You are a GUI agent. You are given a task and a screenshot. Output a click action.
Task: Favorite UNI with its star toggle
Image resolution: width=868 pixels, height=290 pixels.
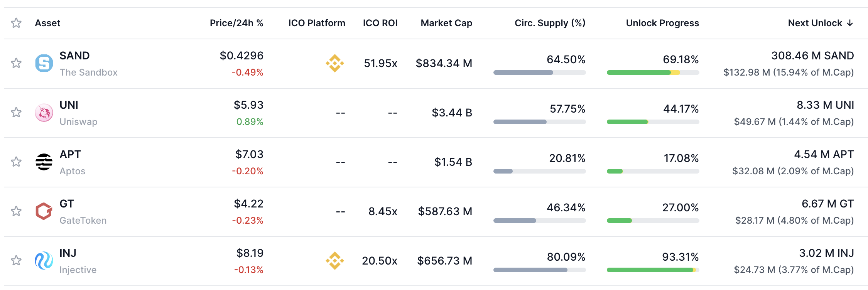click(x=16, y=113)
